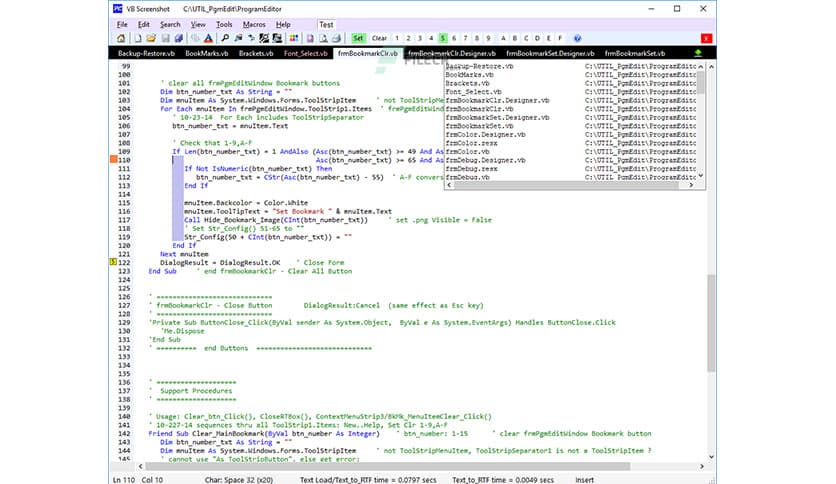836x484 pixels.
Task: Select frmColor.resx in the file list
Action: [472, 143]
